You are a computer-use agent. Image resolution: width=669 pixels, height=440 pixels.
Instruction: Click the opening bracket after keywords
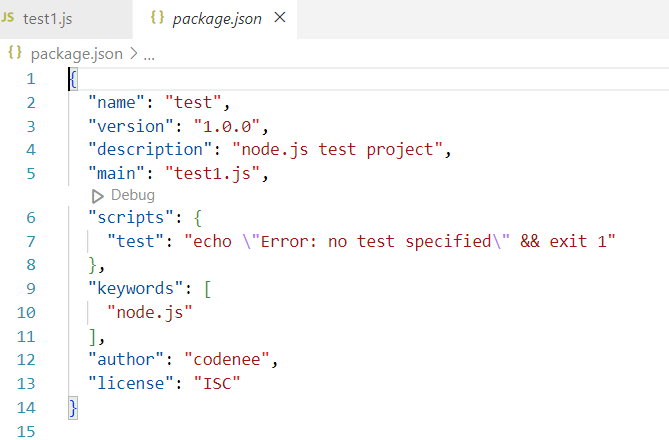pyautogui.click(x=207, y=289)
